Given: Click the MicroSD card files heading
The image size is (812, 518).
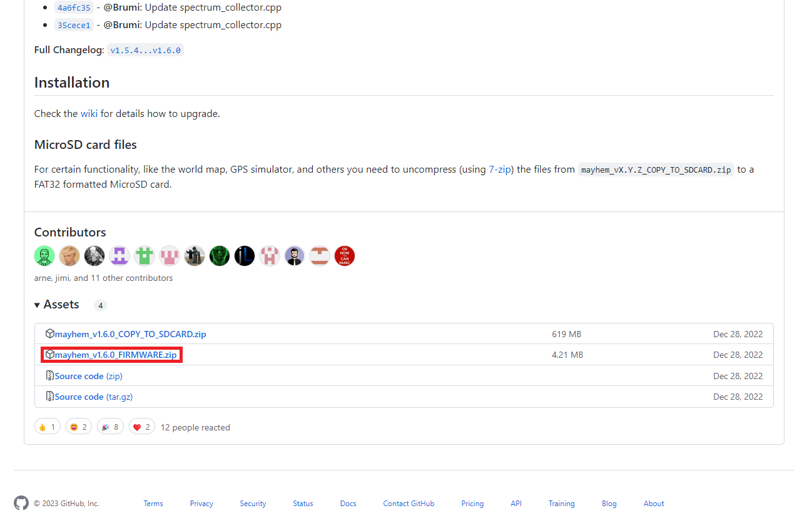Looking at the screenshot, I should tap(86, 145).
